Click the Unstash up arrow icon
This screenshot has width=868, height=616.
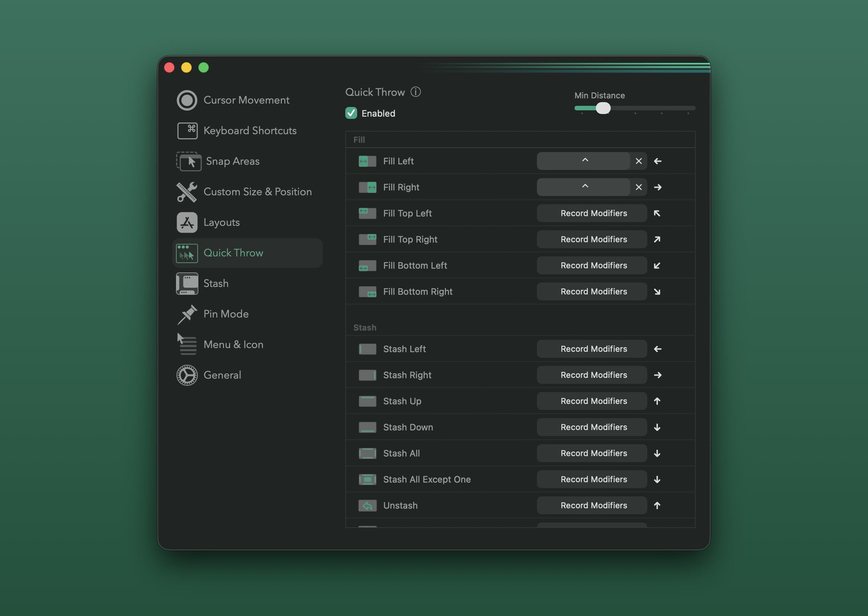click(x=657, y=505)
